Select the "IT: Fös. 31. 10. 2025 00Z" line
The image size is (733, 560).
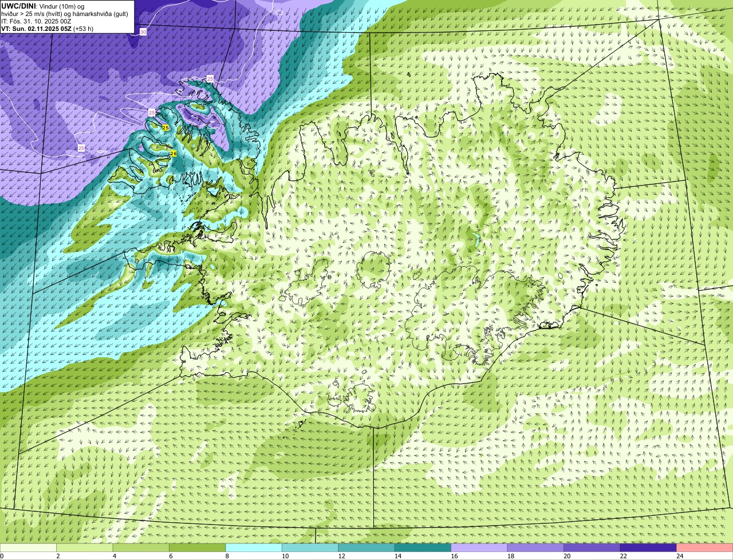point(36,21)
